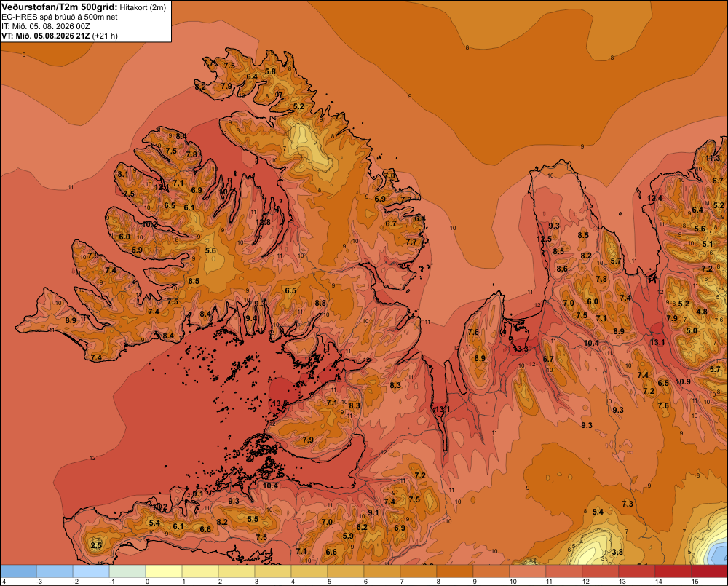Click the 5.6 temperature label in Westfjords highlands
The width and height of the screenshot is (728, 586).
click(211, 250)
